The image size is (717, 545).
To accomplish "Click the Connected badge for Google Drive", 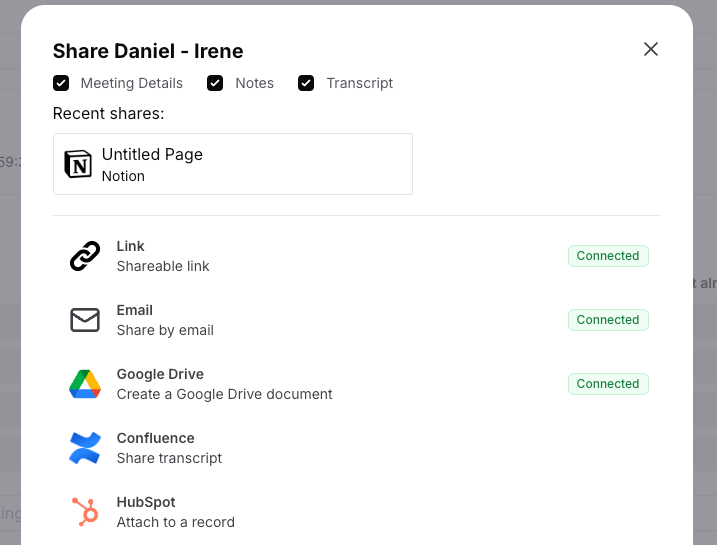I will tap(608, 384).
